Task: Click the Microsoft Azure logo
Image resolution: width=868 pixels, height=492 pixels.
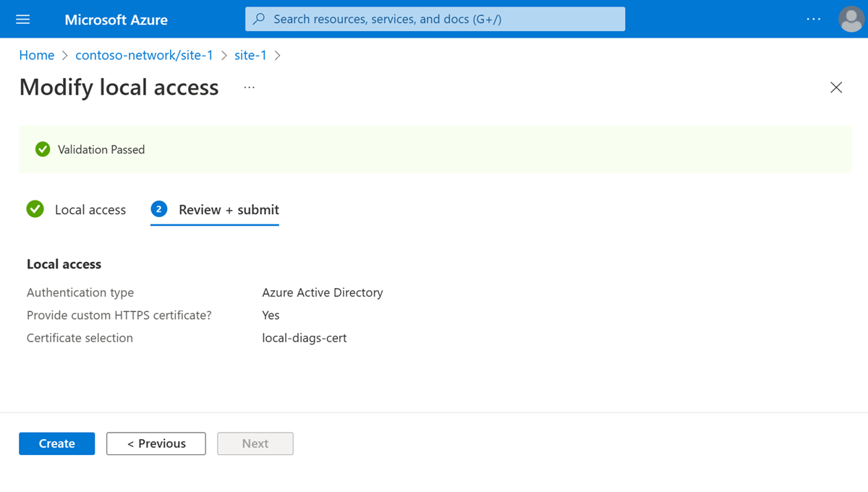Action: [x=116, y=19]
